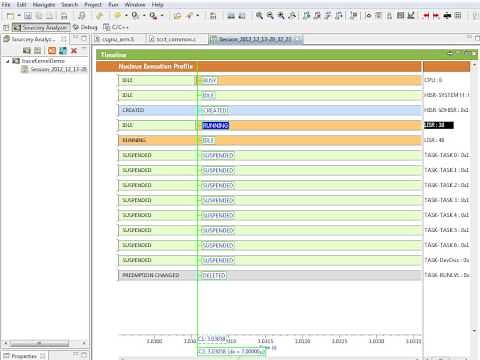Minimize the Sourcery Analyzer view panel
Viewport: 480px width, 360px height.
coord(76,38)
